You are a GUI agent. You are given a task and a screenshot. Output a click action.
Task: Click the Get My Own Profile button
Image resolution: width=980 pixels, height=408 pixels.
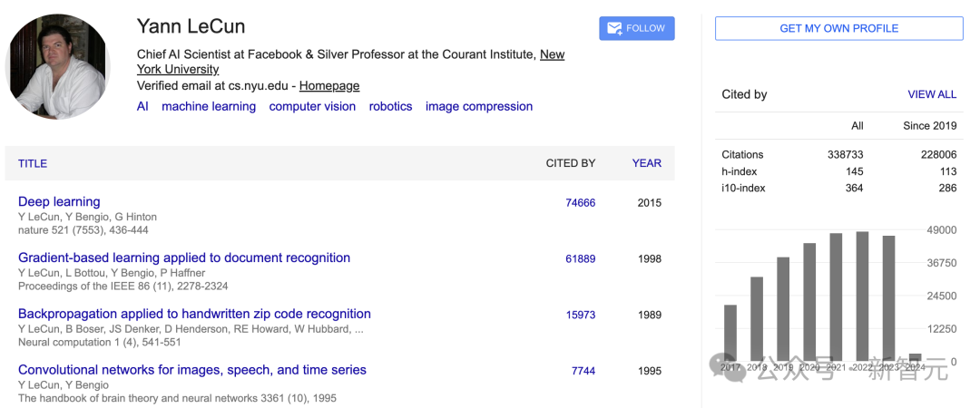coord(838,28)
